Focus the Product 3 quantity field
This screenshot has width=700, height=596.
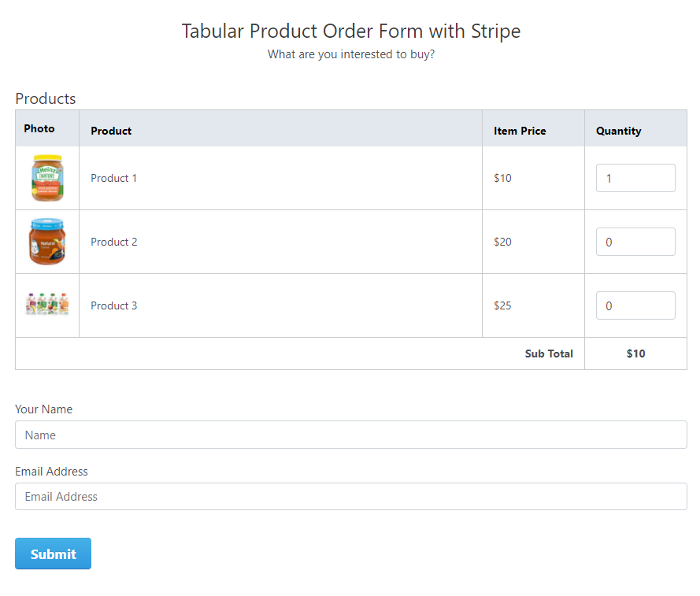pos(635,305)
